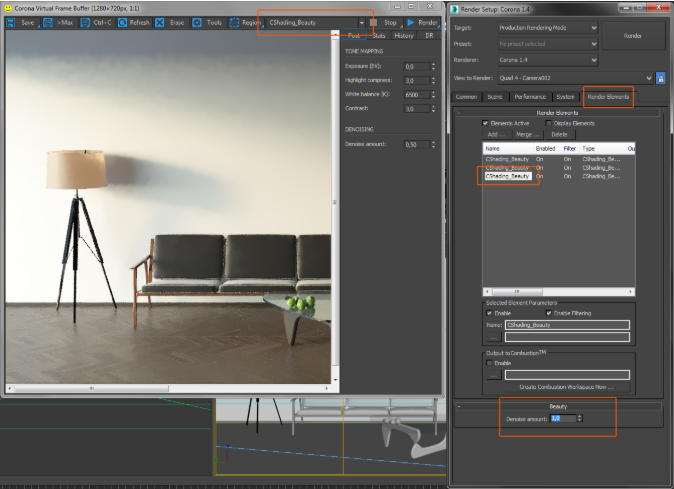Activate the Region render icon
This screenshot has height=489, width=674.
234,22
